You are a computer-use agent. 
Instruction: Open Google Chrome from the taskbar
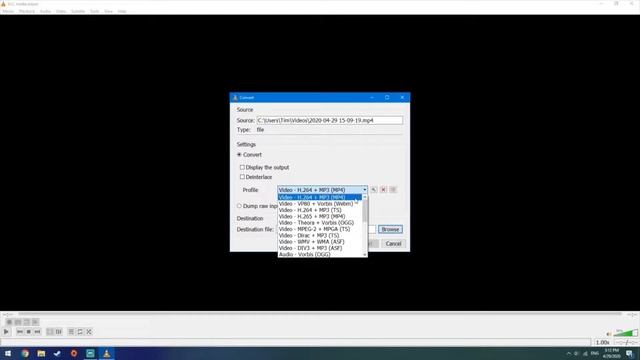pos(25,353)
